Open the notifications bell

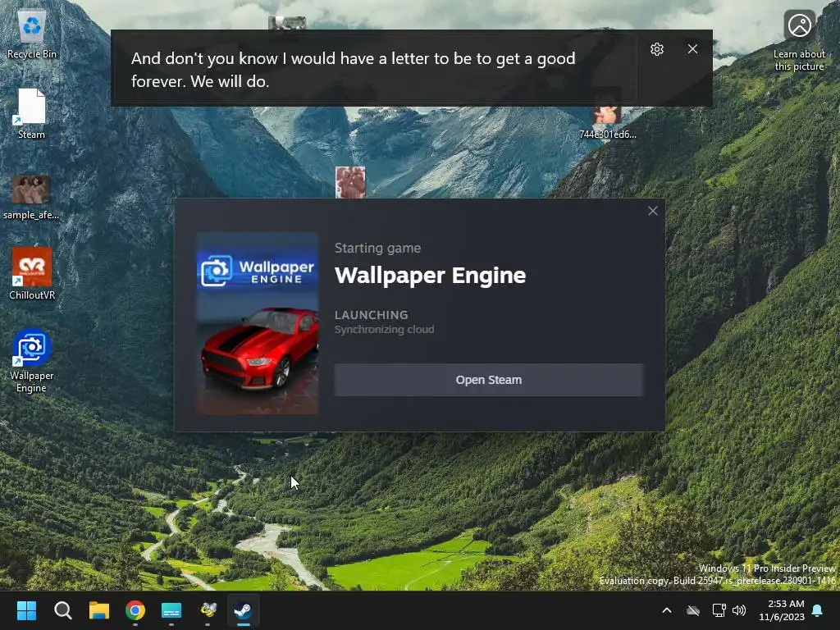[x=818, y=610]
